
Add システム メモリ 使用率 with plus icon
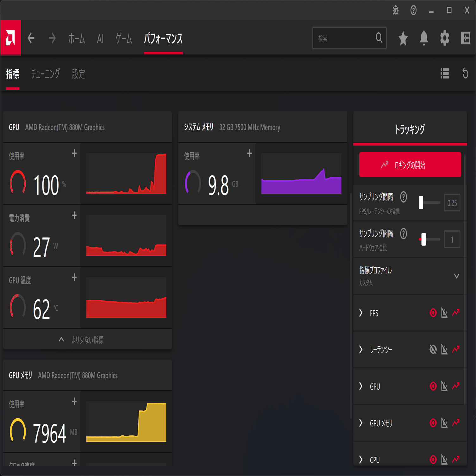coord(249,153)
